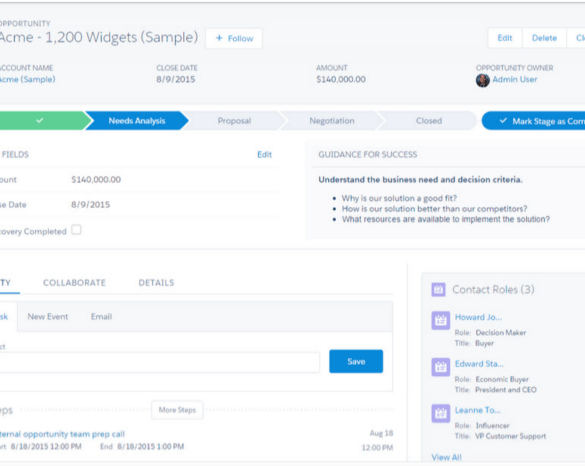Click the Contact Roles header icon
This screenshot has height=466, width=585.
[438, 290]
